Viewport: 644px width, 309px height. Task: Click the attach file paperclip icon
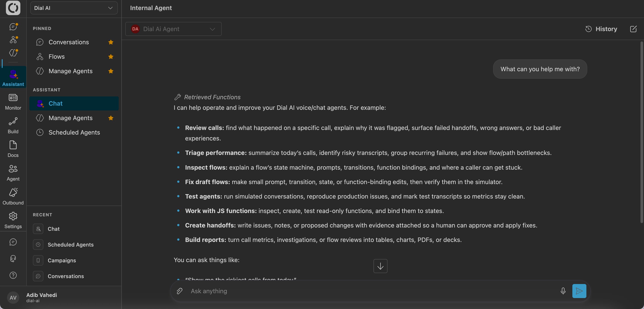tap(179, 291)
